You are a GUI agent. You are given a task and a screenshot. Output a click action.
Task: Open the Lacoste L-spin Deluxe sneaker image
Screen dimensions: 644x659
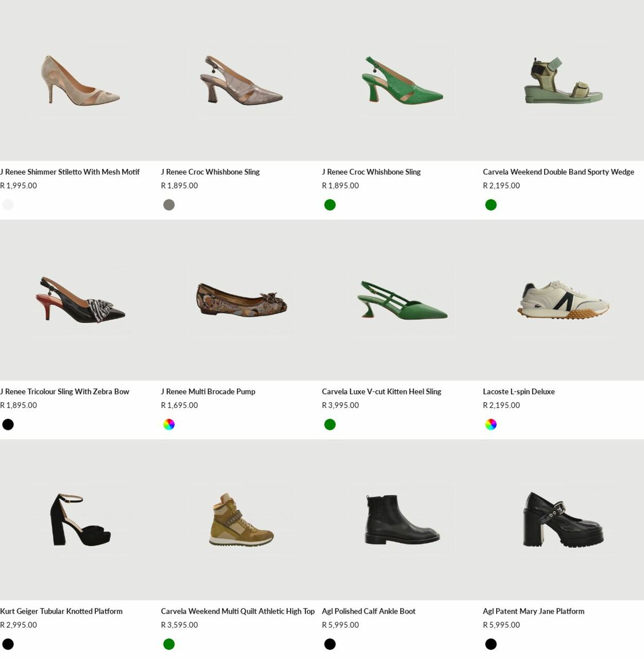(x=563, y=300)
